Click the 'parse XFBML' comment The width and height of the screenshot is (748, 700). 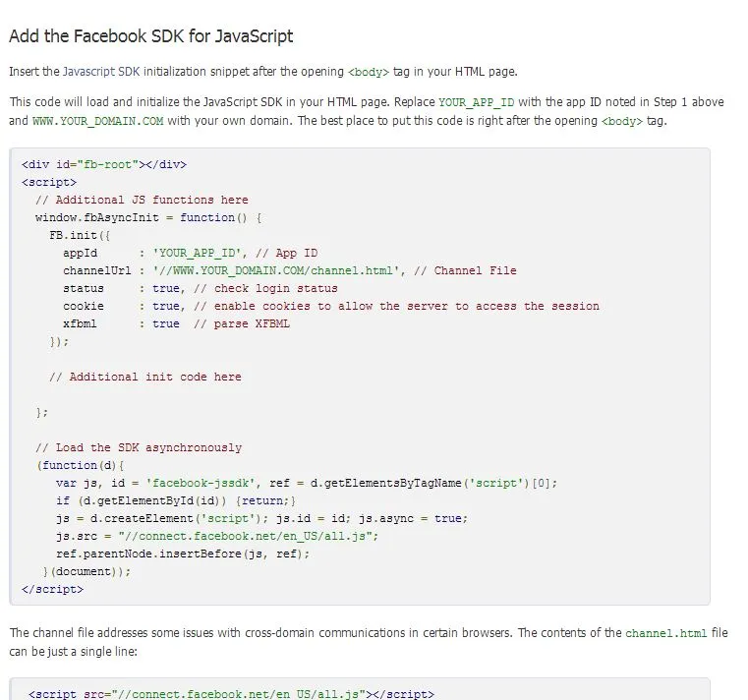click(242, 323)
